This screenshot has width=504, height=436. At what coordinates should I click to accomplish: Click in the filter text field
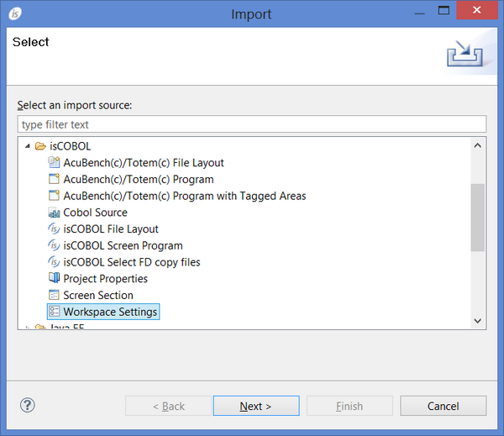(252, 124)
